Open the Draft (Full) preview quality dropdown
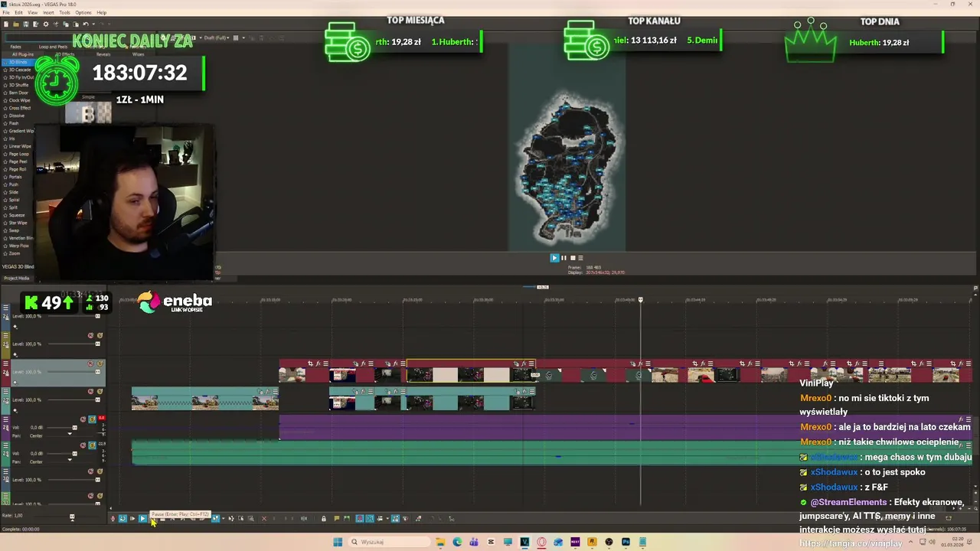Viewport: 980px width, 551px height. [216, 37]
